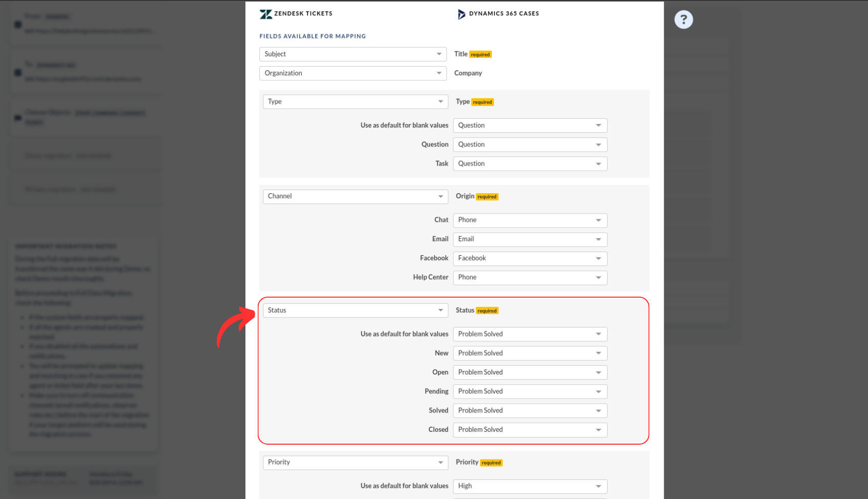The image size is (868, 499).
Task: Open the Question type mapping dropdown
Action: pos(530,144)
